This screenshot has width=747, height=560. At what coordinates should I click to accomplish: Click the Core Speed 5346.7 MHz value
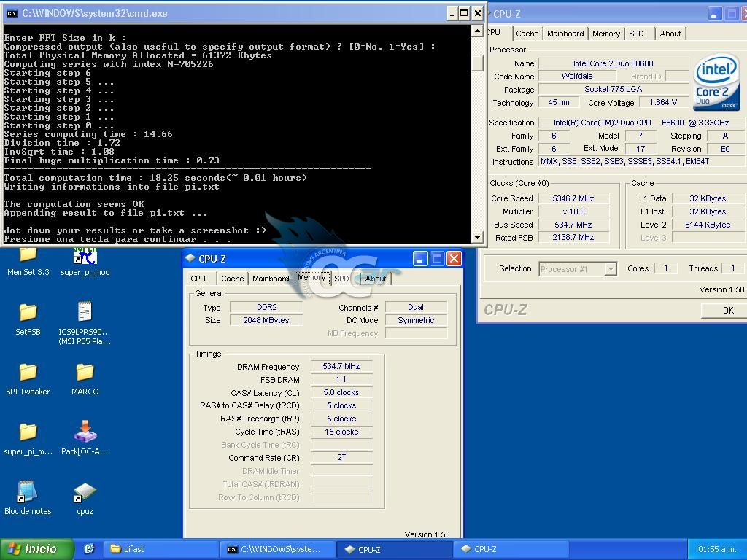point(573,198)
